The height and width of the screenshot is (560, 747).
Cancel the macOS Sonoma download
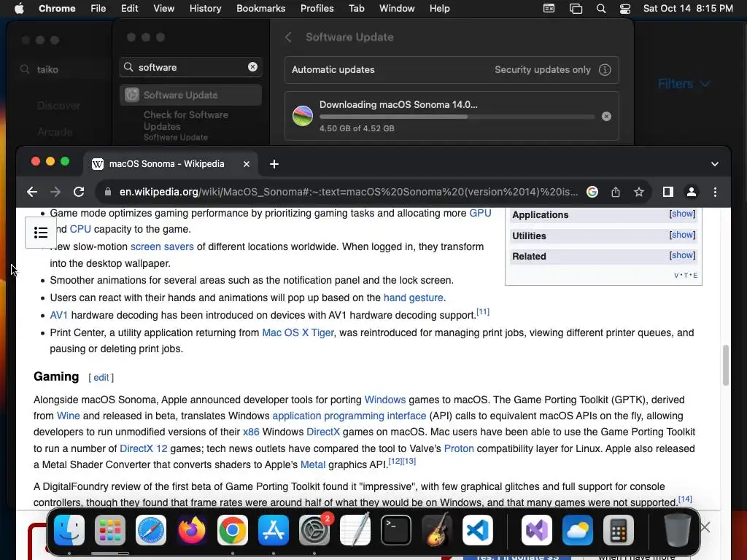(x=606, y=117)
